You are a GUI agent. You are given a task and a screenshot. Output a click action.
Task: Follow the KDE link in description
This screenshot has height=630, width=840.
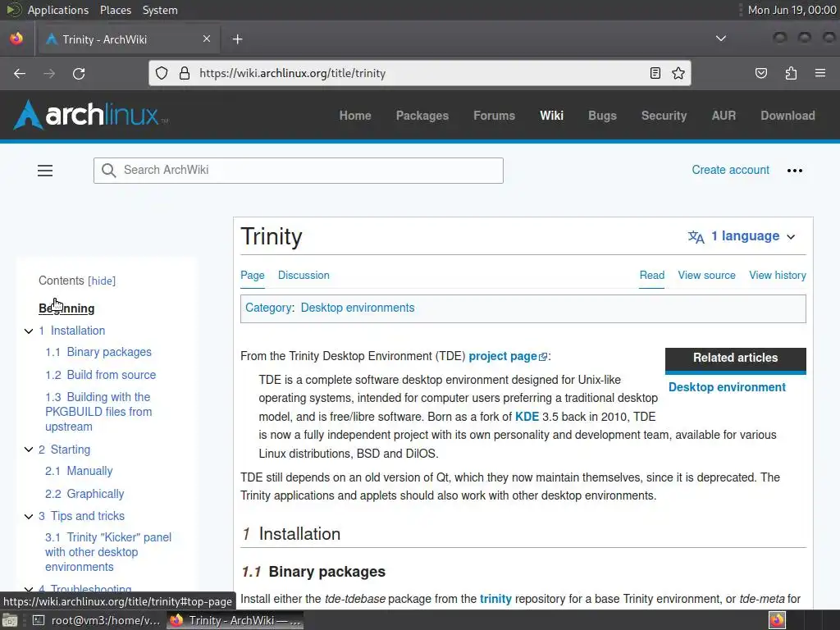point(527,417)
